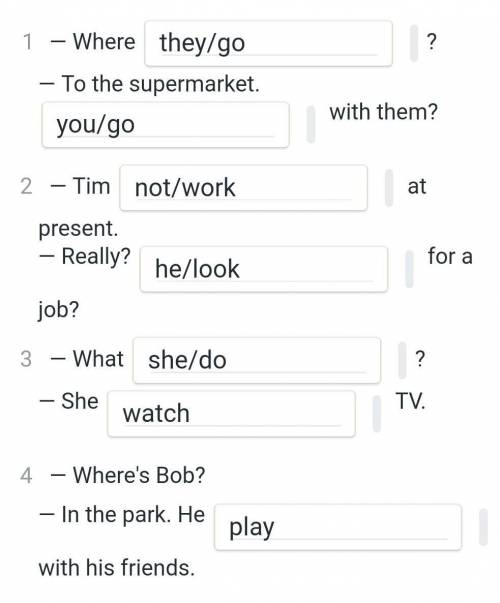Click the 'To the supermarket.' reply text
Image resolution: width=500 pixels, height=603 pixels.
click(x=160, y=84)
